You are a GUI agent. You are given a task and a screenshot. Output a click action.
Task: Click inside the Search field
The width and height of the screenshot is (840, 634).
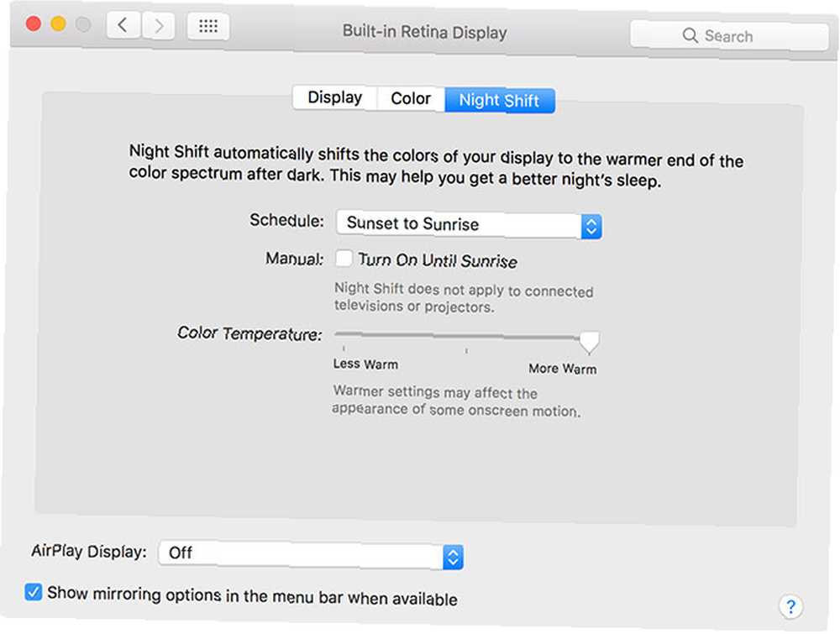point(729,35)
